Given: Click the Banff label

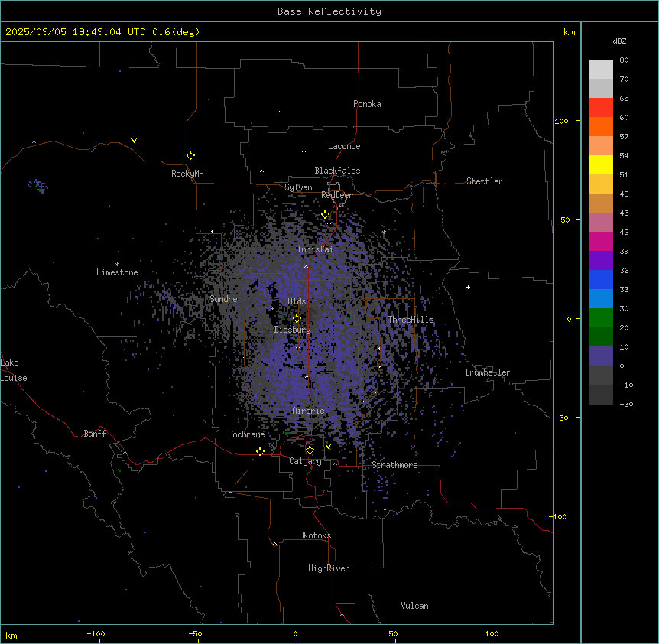Looking at the screenshot, I should [x=95, y=434].
